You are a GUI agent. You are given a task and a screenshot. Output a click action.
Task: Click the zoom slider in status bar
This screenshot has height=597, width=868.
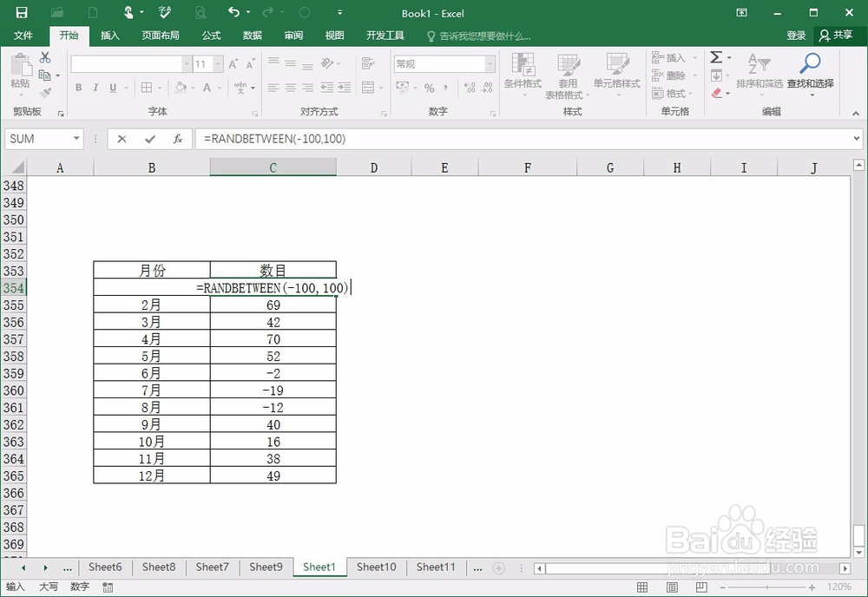(x=767, y=587)
